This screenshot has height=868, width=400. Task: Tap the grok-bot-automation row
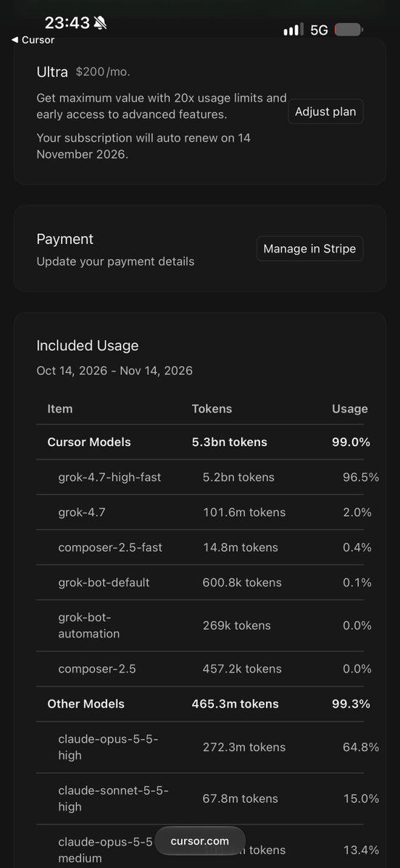point(200,625)
